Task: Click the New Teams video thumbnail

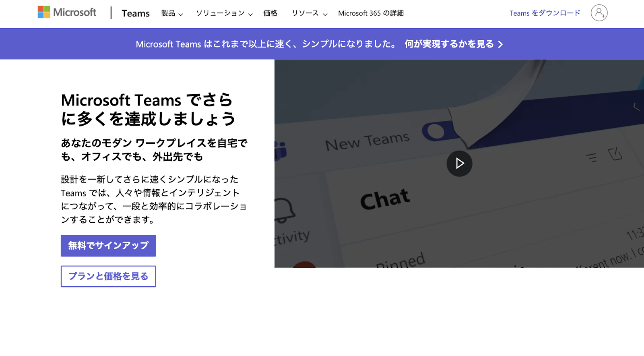Action: [x=459, y=164]
